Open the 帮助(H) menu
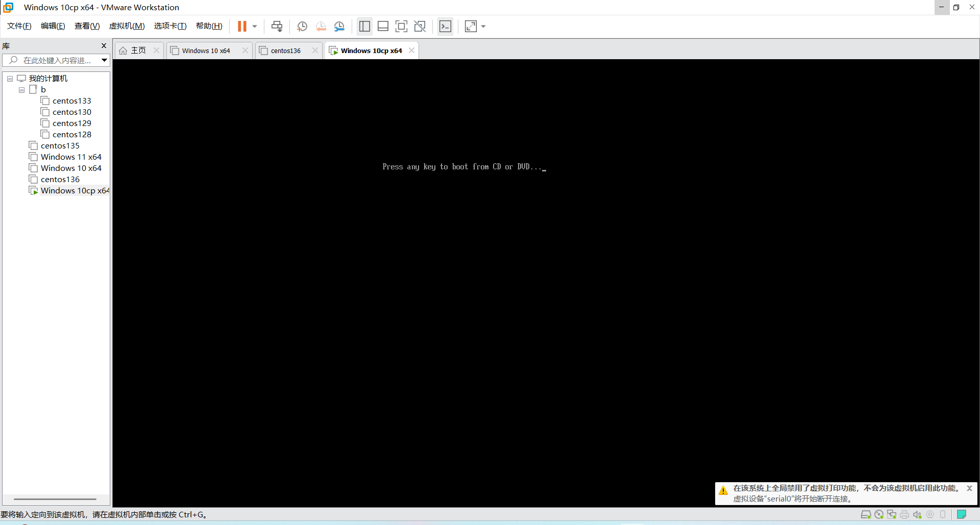This screenshot has height=525, width=980. coord(209,26)
